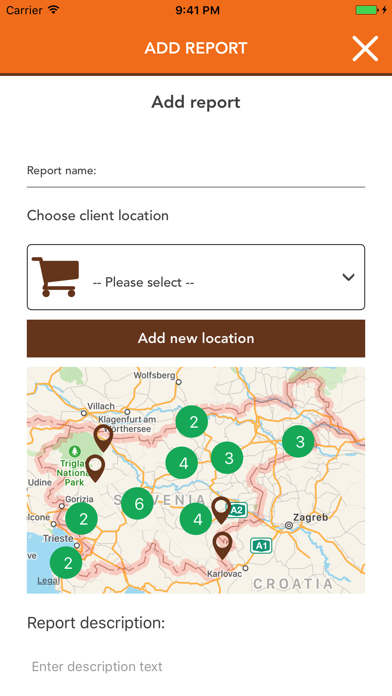Tap brown pin beside Triglav National Park
This screenshot has width=392, height=696.
(x=95, y=468)
